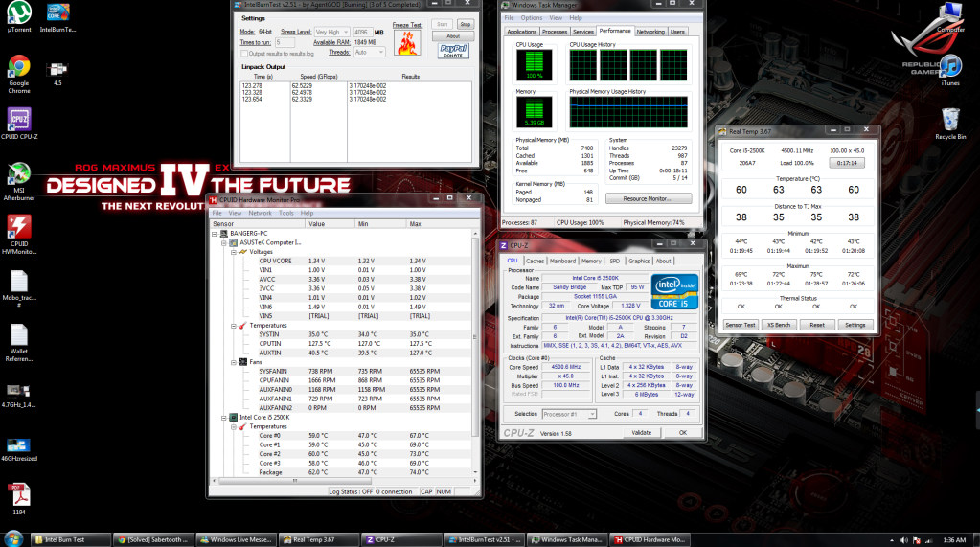
Task: Switch to Task Manager Services tab
Action: click(583, 32)
